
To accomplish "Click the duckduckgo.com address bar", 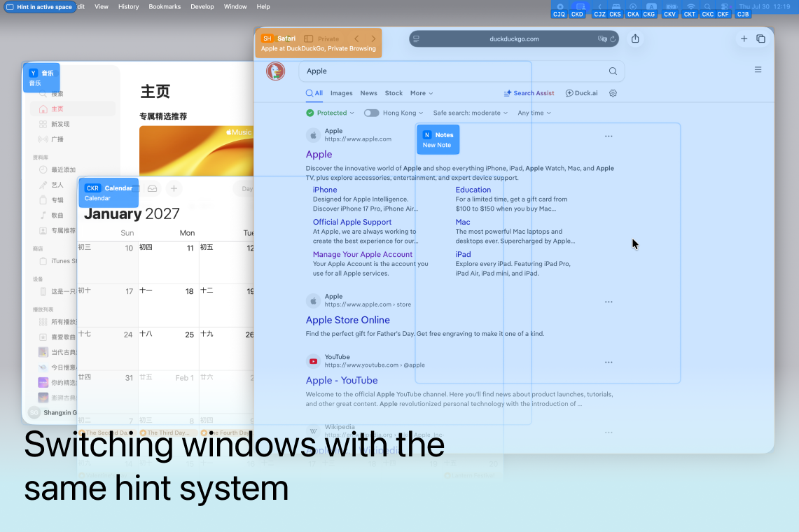I will (514, 38).
